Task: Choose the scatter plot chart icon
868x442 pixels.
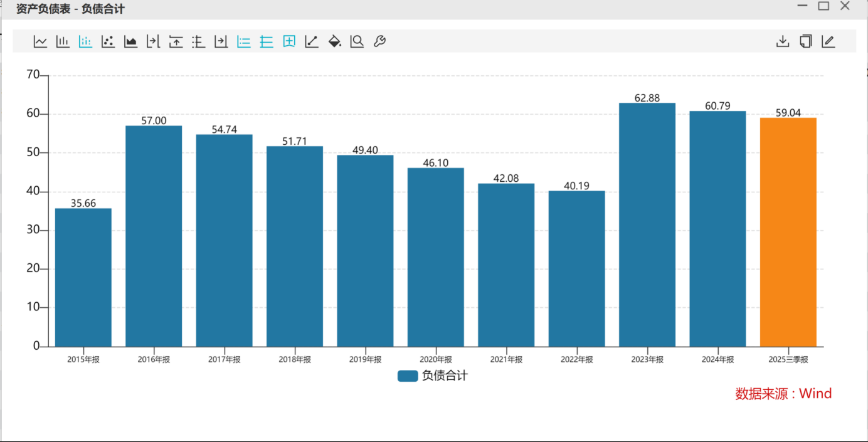Action: [108, 41]
